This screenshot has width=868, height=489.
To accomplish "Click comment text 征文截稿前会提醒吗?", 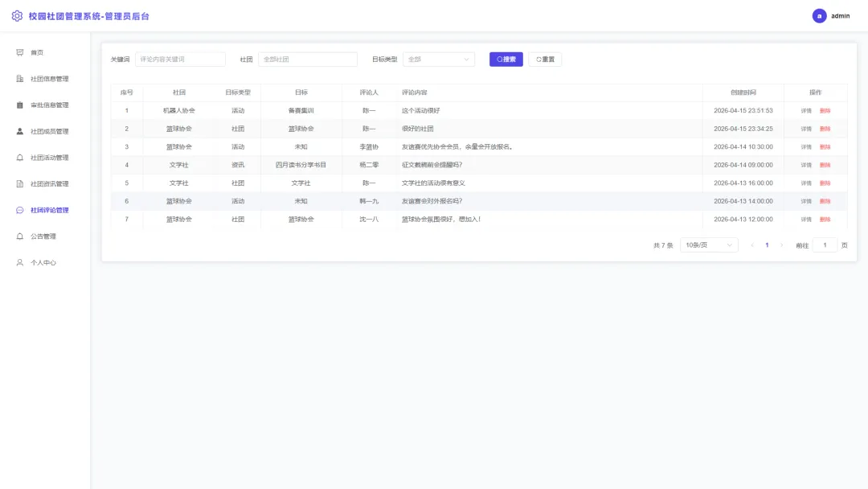I will point(432,165).
